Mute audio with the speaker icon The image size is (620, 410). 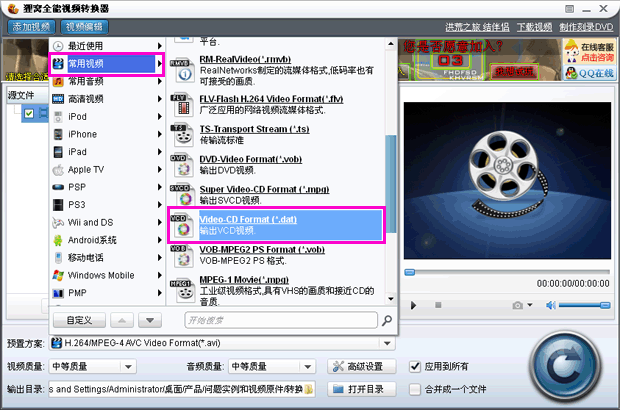(x=551, y=305)
